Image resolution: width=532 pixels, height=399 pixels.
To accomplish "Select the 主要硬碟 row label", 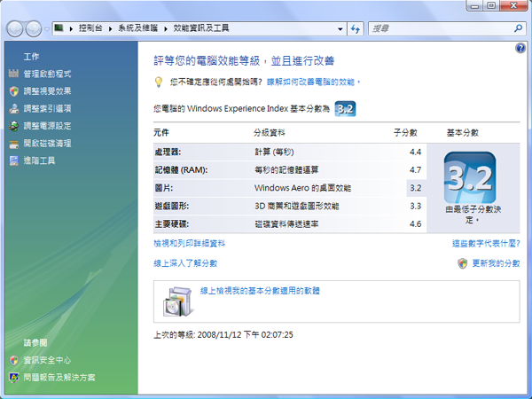I will coord(172,224).
